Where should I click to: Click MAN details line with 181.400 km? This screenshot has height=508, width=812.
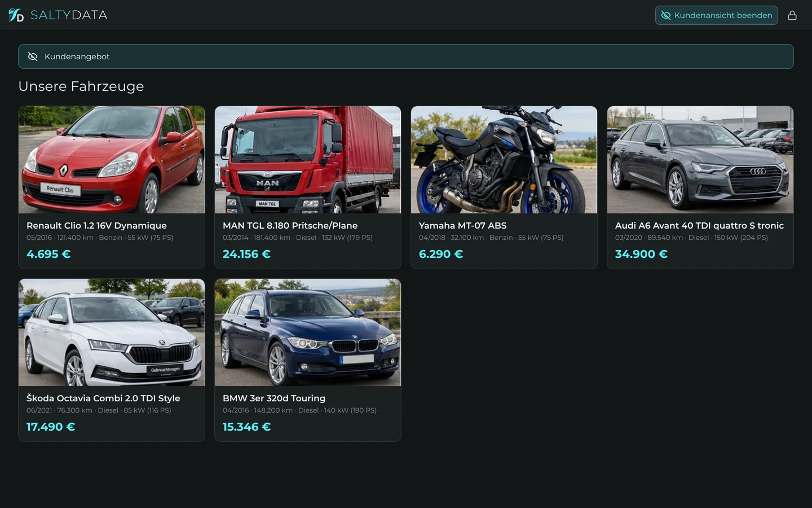click(x=298, y=238)
